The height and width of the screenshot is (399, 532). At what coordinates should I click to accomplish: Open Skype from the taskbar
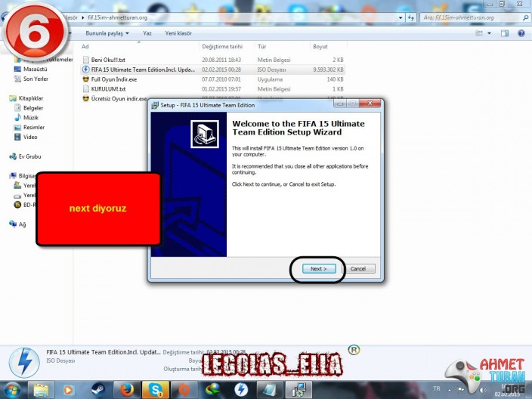156,390
